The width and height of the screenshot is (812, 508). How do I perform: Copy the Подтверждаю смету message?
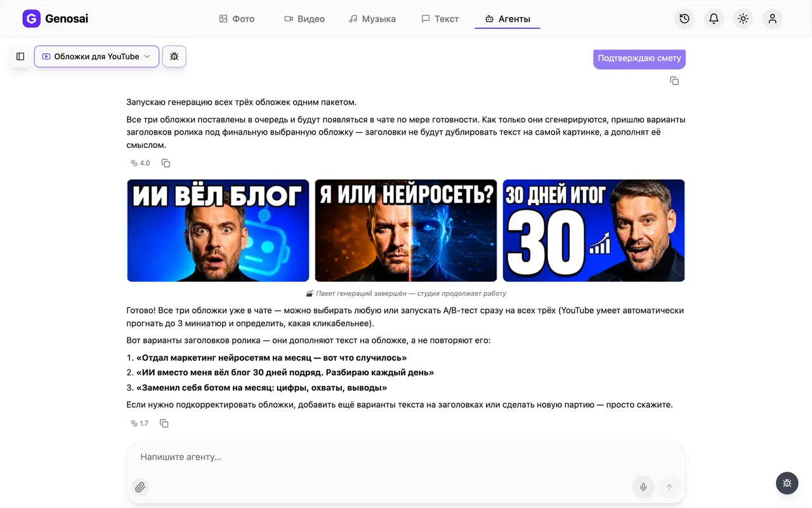674,81
